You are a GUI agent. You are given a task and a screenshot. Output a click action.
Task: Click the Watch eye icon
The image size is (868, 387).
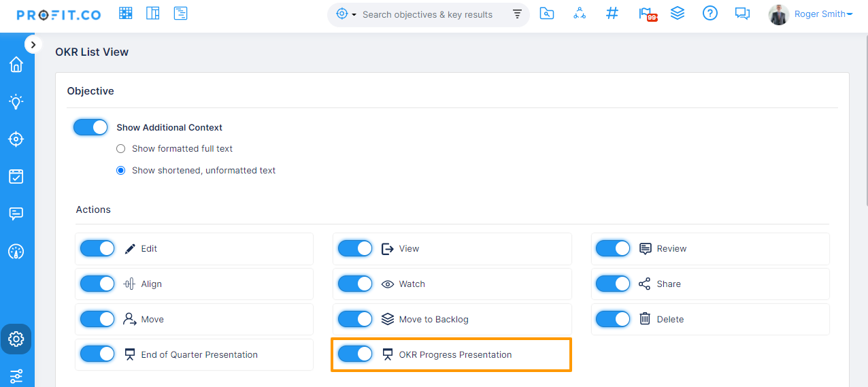click(388, 284)
